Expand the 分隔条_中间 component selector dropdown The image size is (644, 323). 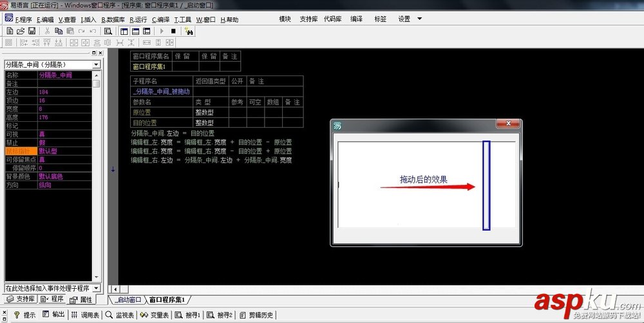tap(96, 64)
